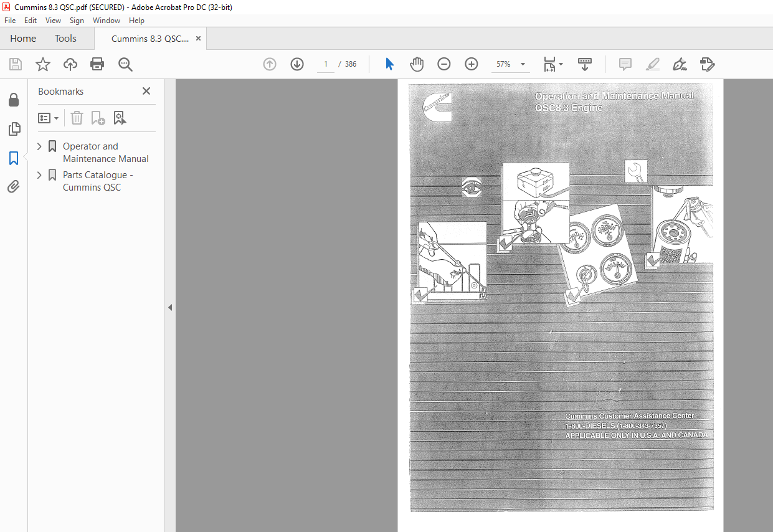
Task: Open the Sign menu
Action: pyautogui.click(x=77, y=21)
